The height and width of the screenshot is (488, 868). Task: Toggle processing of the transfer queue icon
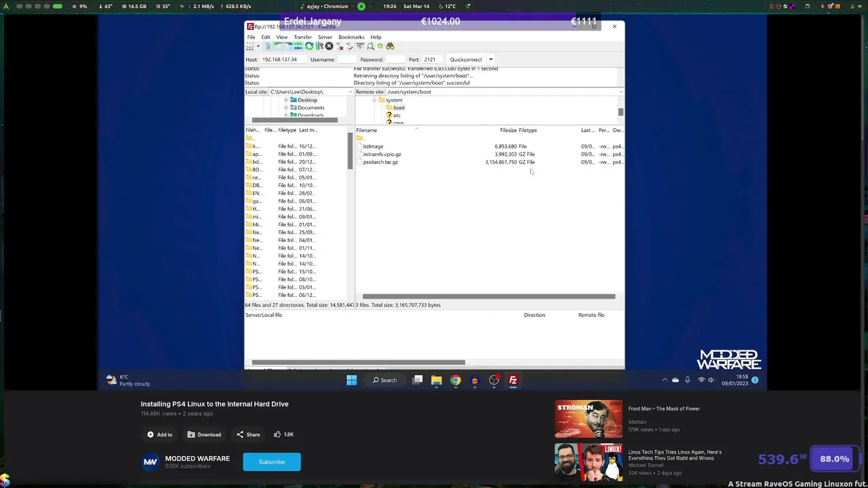[319, 46]
